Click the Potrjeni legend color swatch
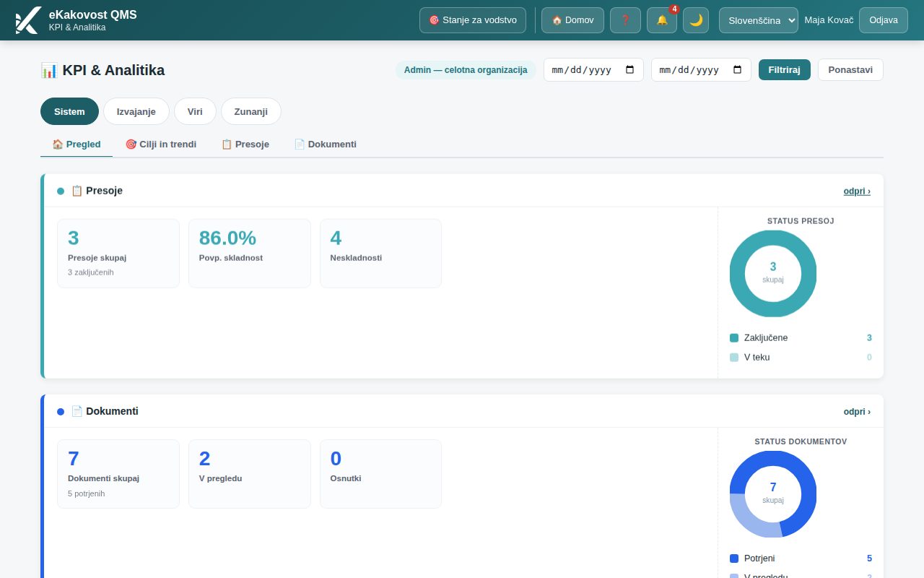924x578 pixels. tap(734, 558)
